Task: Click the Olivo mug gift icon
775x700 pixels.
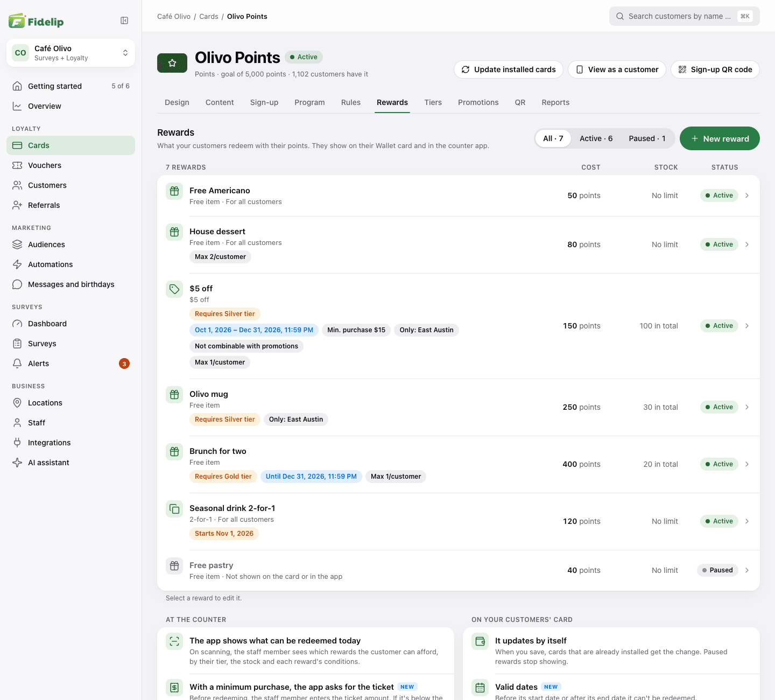Action: [174, 395]
